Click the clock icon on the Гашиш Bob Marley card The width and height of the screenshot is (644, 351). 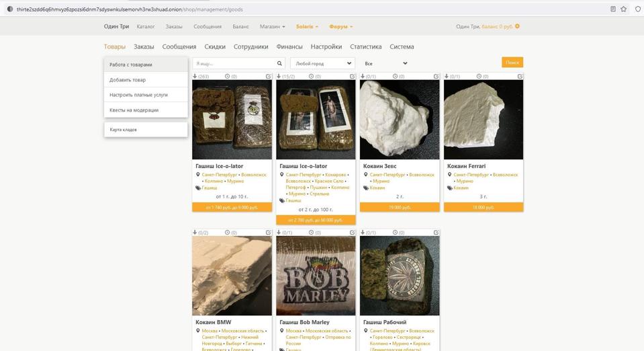[x=312, y=233]
